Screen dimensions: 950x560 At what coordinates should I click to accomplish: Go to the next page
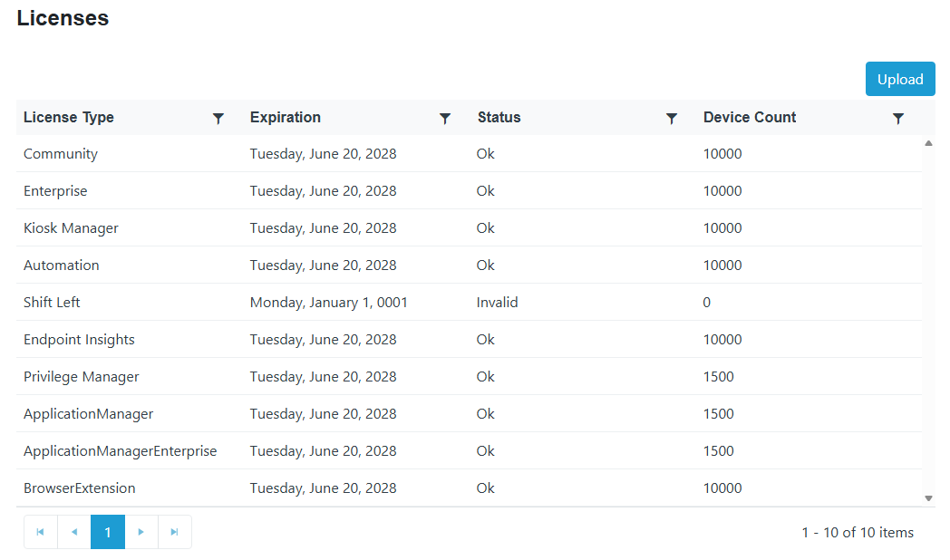pyautogui.click(x=141, y=532)
